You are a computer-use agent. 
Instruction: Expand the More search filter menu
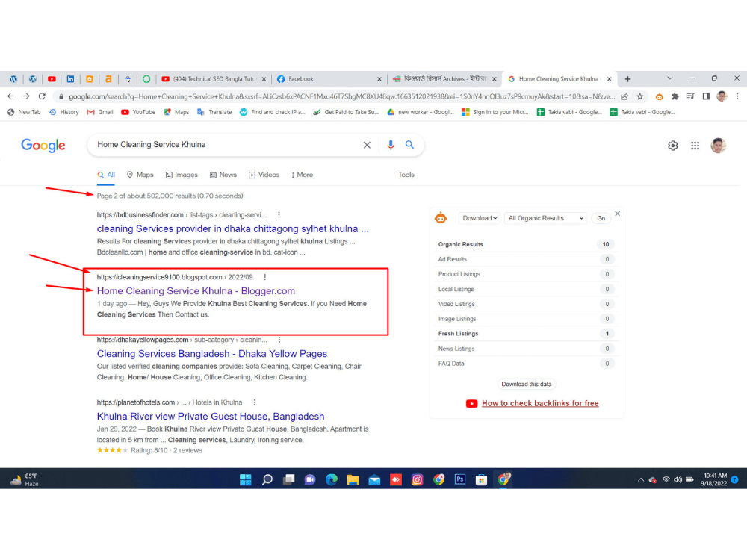click(302, 175)
